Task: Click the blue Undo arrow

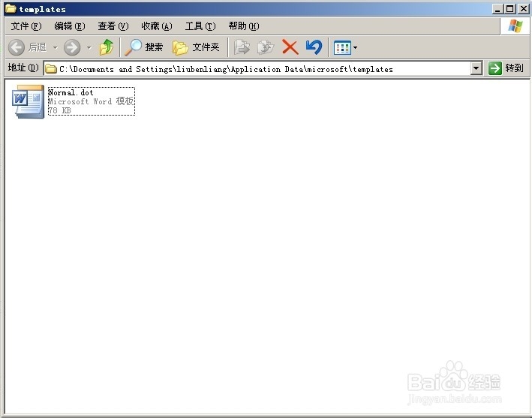Action: click(x=314, y=47)
